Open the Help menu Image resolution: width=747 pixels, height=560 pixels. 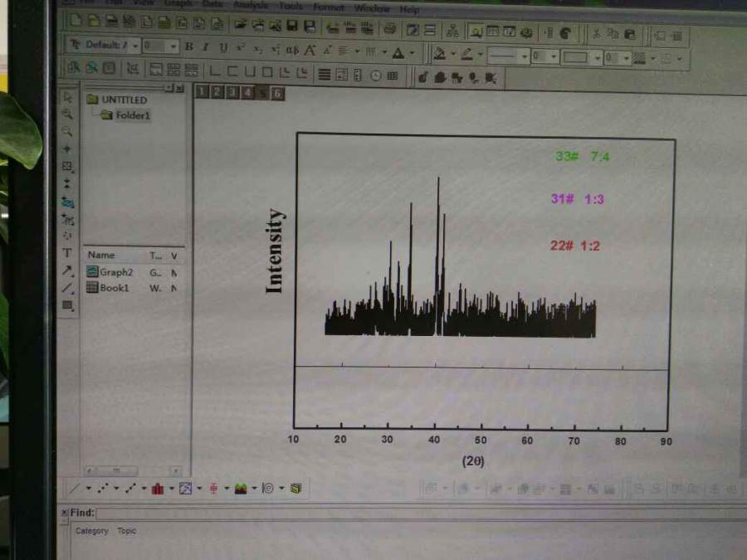(409, 9)
